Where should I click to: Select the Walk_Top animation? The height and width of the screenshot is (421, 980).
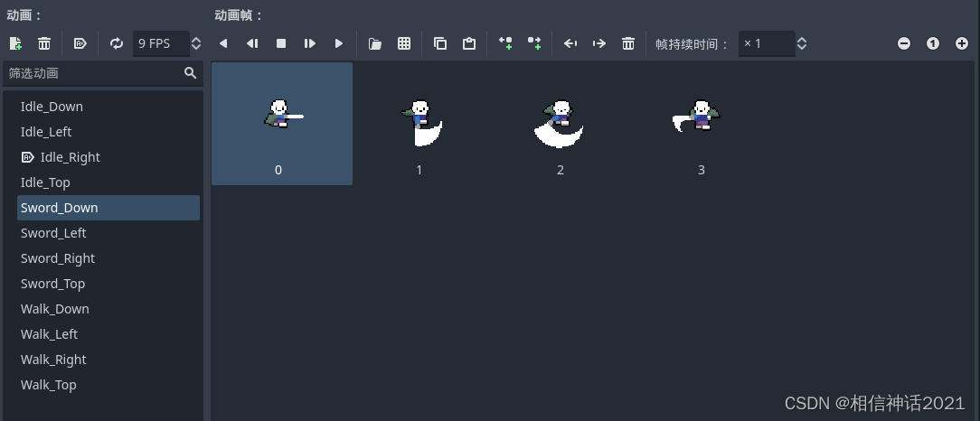click(x=108, y=385)
